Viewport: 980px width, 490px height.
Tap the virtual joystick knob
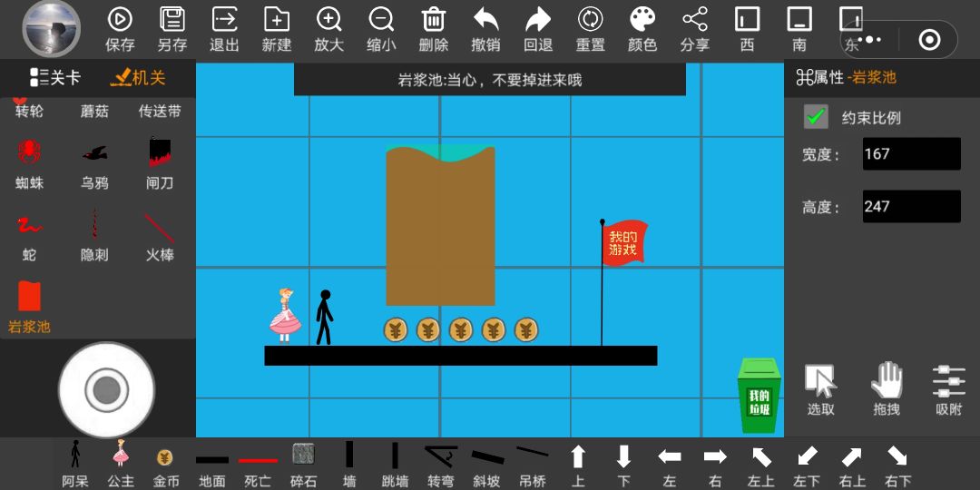(x=107, y=390)
